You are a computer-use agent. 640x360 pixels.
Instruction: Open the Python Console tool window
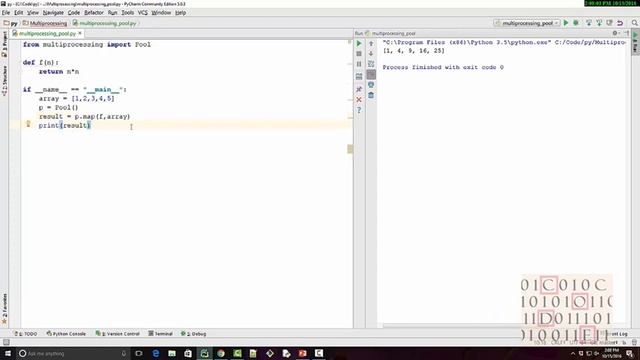point(66,334)
